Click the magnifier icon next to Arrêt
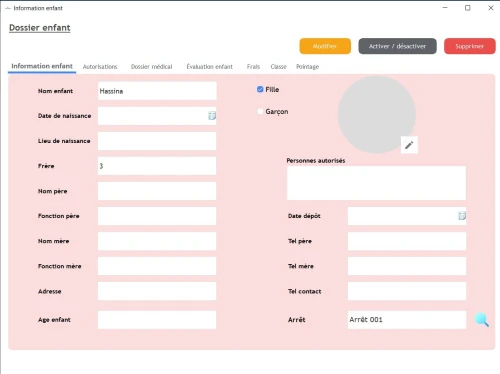 [x=482, y=319]
